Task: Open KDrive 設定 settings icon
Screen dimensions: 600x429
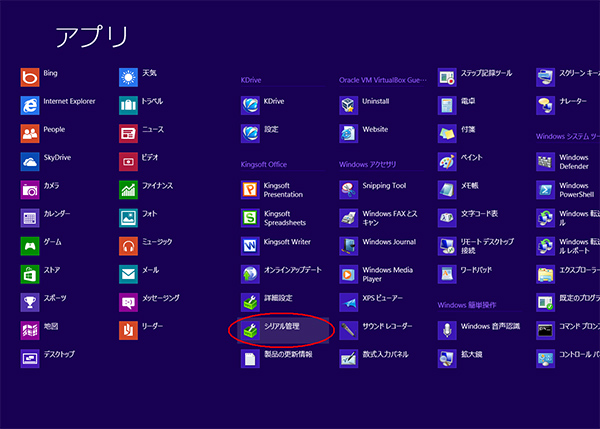Action: 250,134
